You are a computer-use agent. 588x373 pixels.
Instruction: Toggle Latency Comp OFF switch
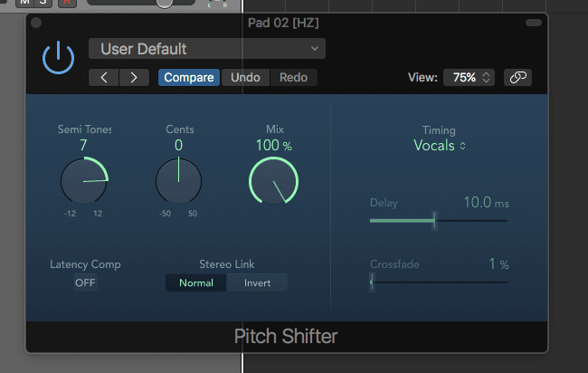[85, 282]
